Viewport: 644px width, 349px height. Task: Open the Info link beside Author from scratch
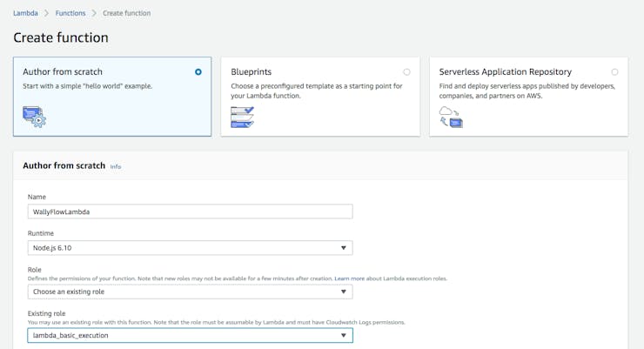click(116, 166)
